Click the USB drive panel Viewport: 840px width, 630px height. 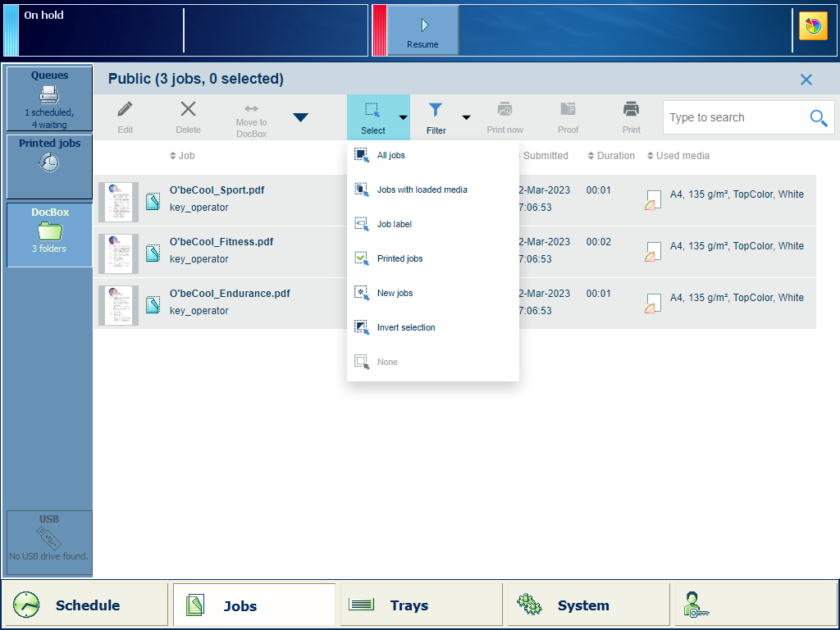click(49, 543)
